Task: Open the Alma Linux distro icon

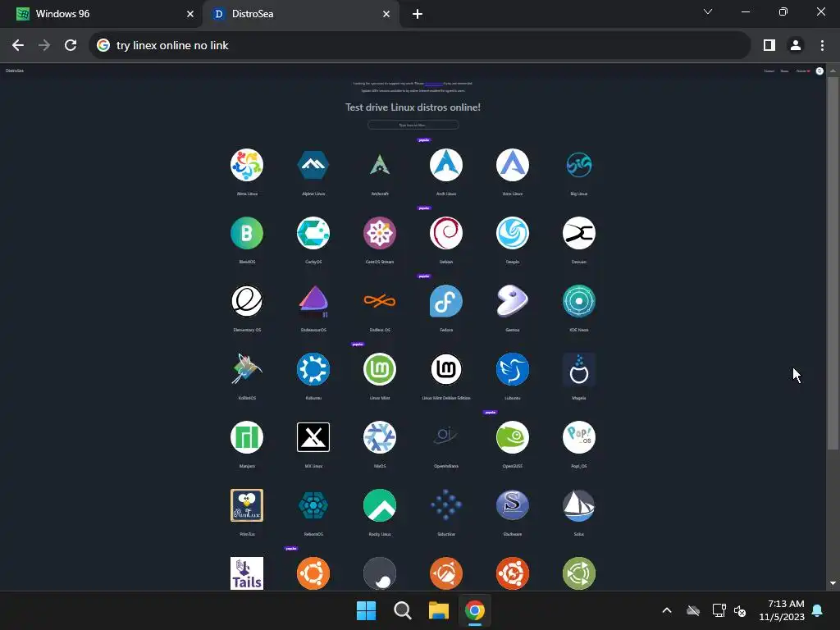Action: point(247,165)
